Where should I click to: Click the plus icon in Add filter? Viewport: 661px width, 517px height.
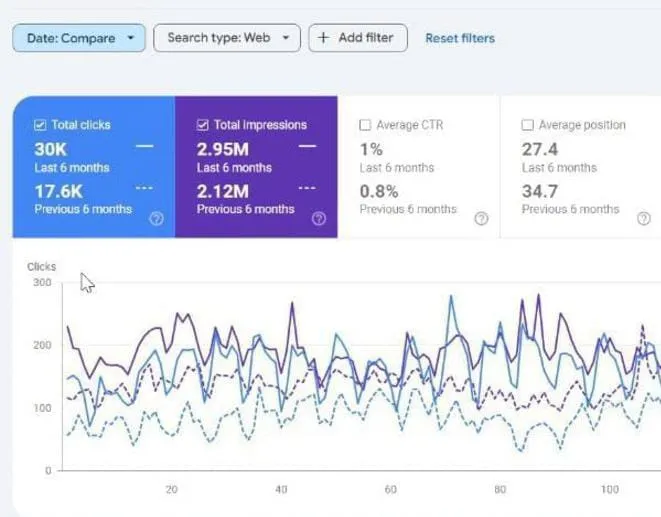323,38
